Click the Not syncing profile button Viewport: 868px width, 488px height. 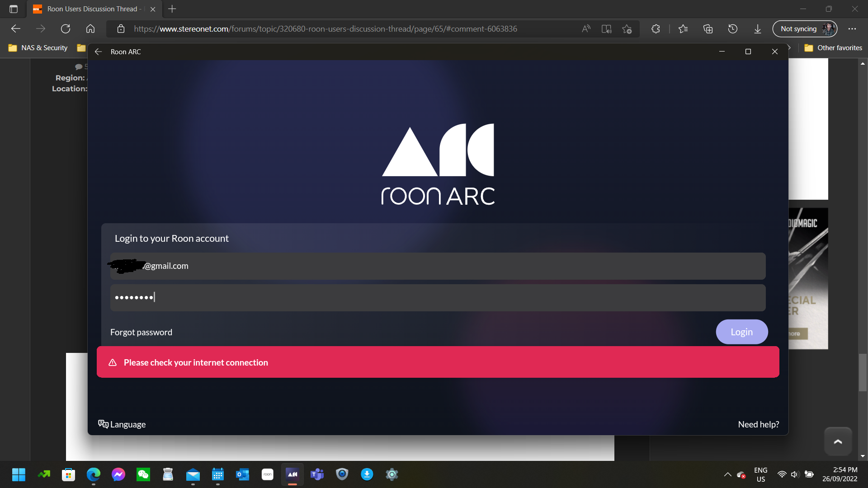tap(805, 29)
